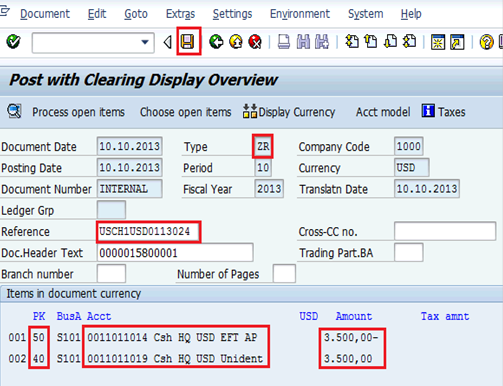Click the green checkmark Enter icon
The height and width of the screenshot is (386, 503).
13,42
